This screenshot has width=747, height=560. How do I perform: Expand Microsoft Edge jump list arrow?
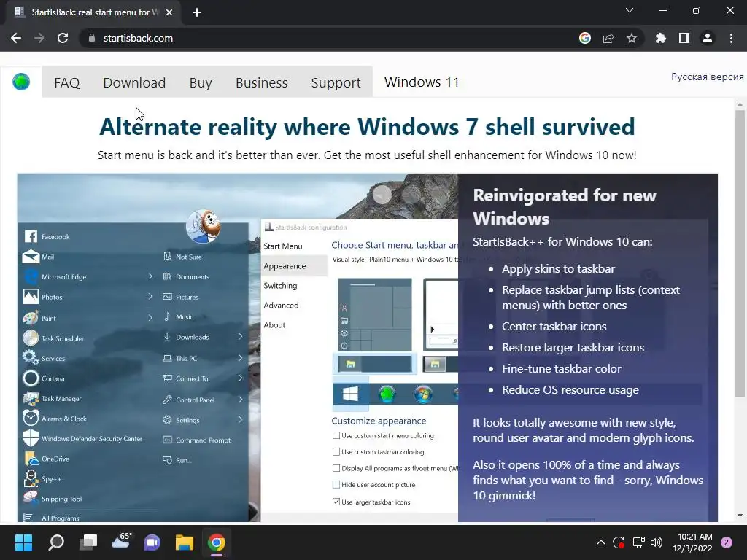pos(150,276)
